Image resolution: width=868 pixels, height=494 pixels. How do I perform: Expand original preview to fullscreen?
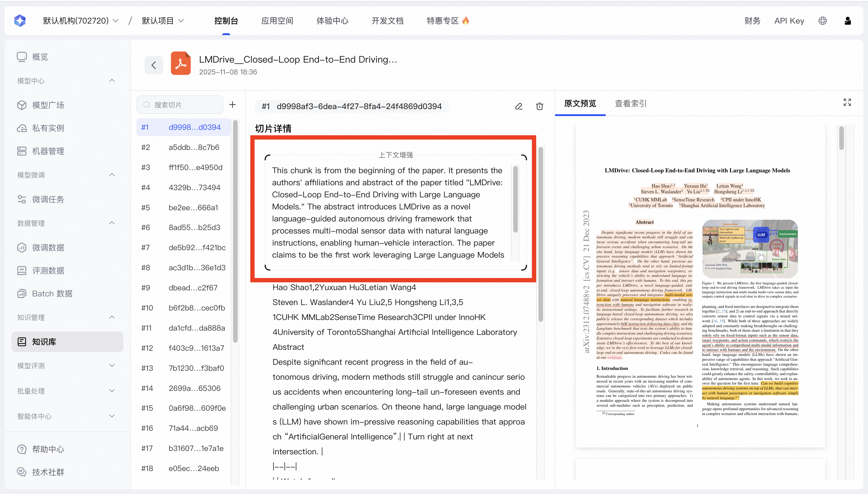847,103
